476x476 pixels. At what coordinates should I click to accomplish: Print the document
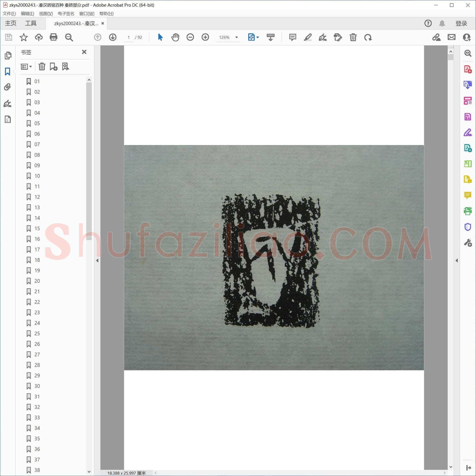pyautogui.click(x=54, y=37)
